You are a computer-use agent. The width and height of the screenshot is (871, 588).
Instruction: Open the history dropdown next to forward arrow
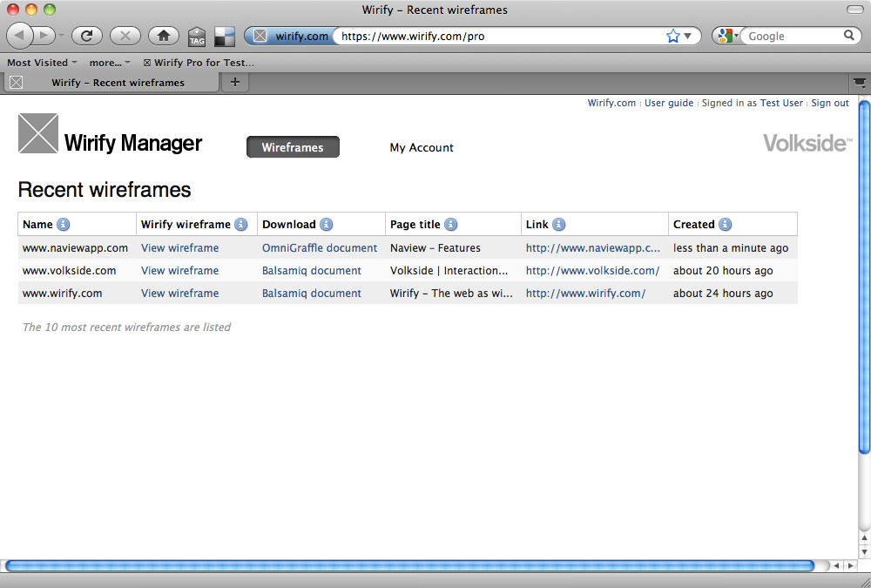(x=61, y=36)
